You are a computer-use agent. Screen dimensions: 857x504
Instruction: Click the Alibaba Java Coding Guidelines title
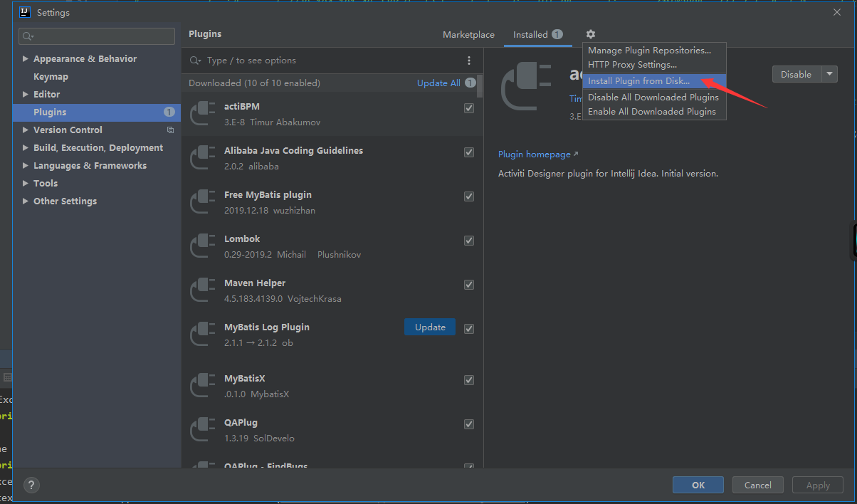tap(293, 151)
